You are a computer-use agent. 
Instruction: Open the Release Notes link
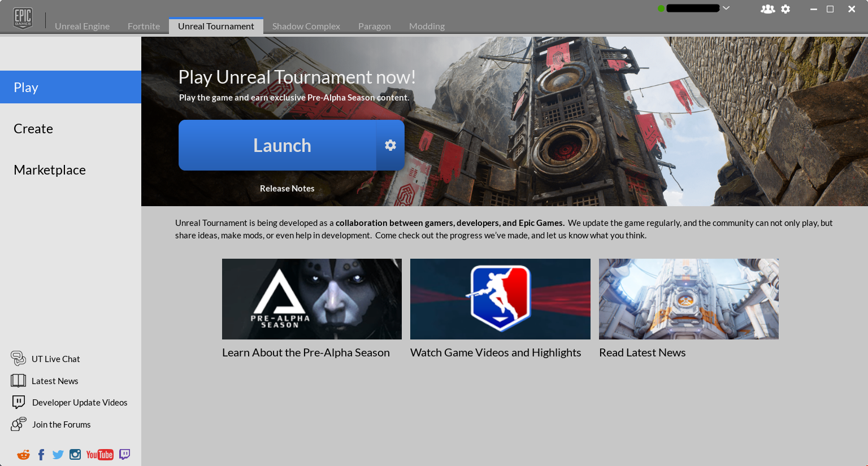click(287, 189)
